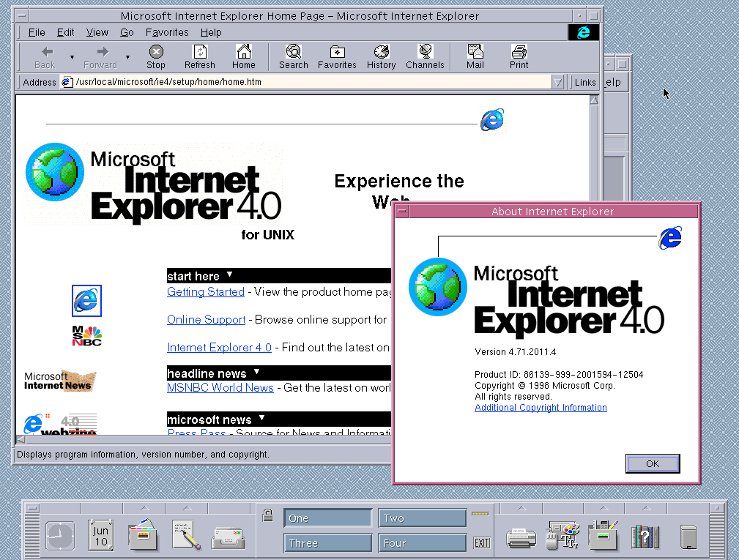Collapse the 'microsoft news' section arrow

click(x=262, y=418)
